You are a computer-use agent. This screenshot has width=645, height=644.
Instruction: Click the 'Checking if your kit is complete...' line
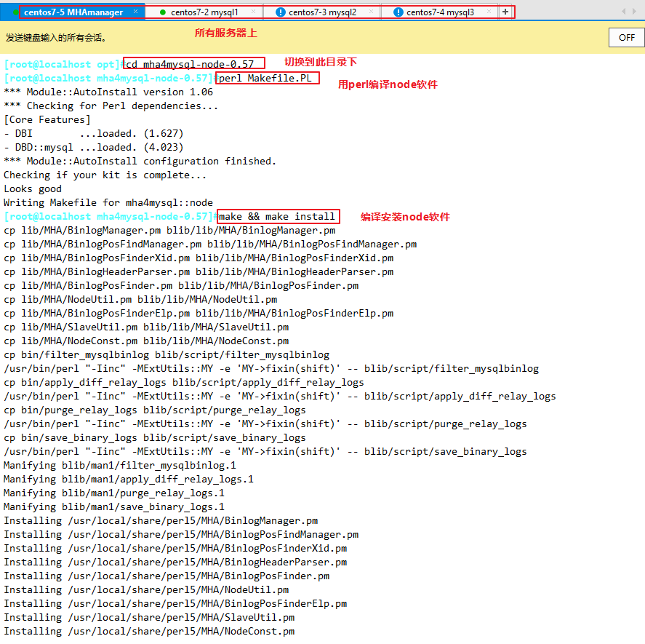(105, 175)
